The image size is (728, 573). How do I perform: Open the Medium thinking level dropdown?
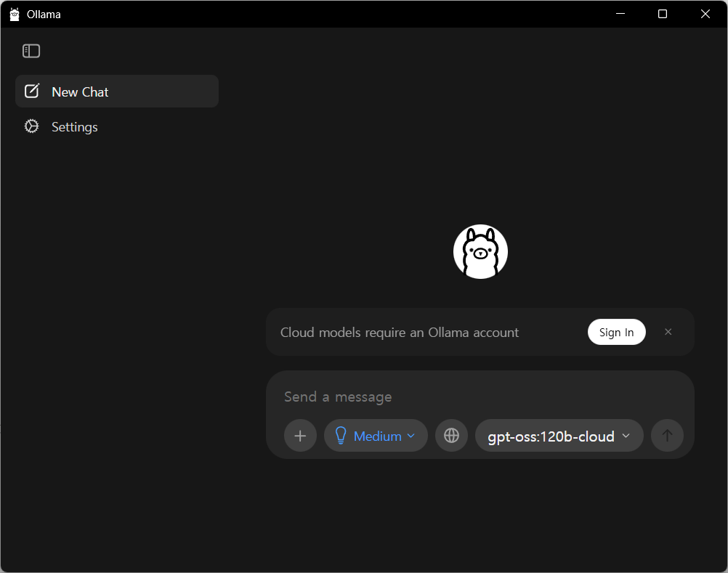pyautogui.click(x=376, y=436)
